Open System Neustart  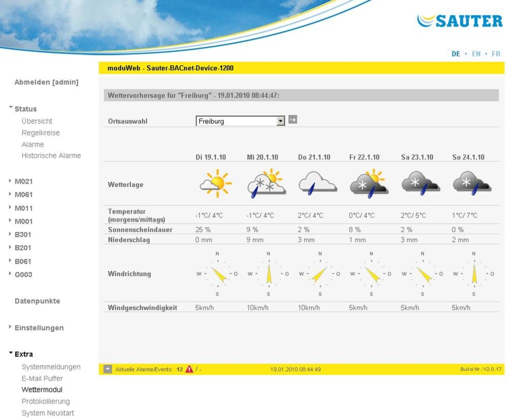48,413
